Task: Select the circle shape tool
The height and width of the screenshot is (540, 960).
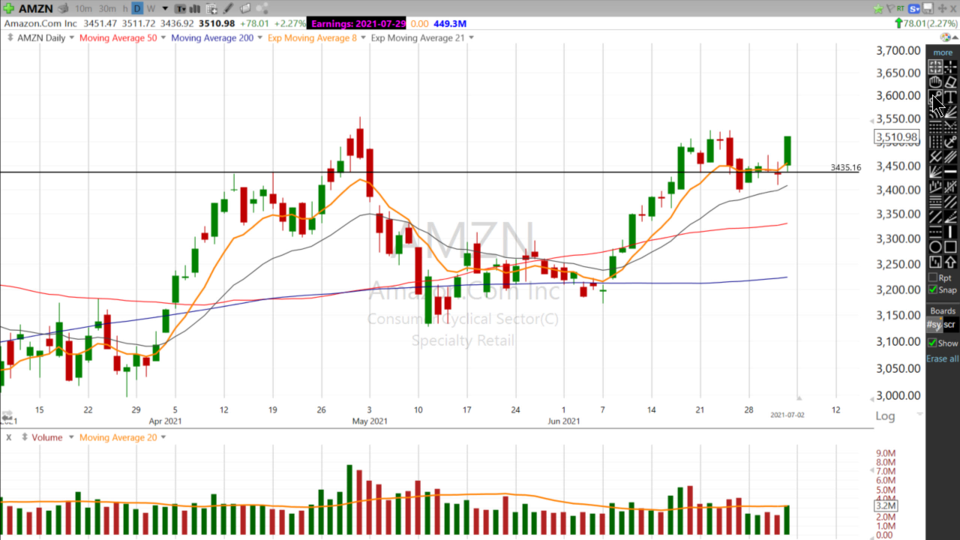Action: click(x=935, y=247)
